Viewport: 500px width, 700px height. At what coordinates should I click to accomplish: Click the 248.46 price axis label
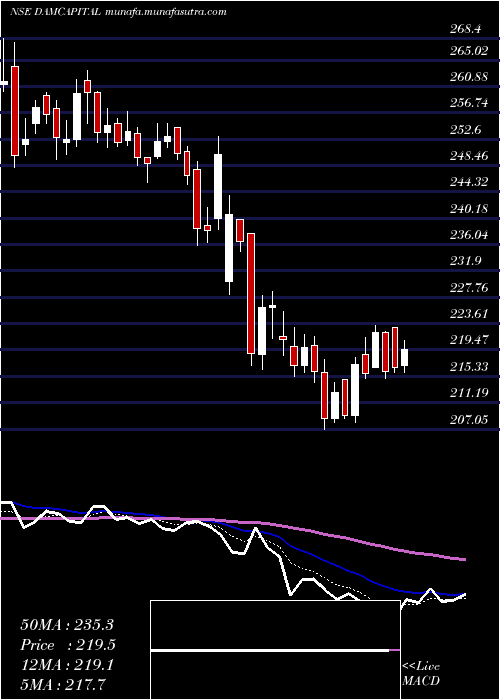(x=468, y=156)
